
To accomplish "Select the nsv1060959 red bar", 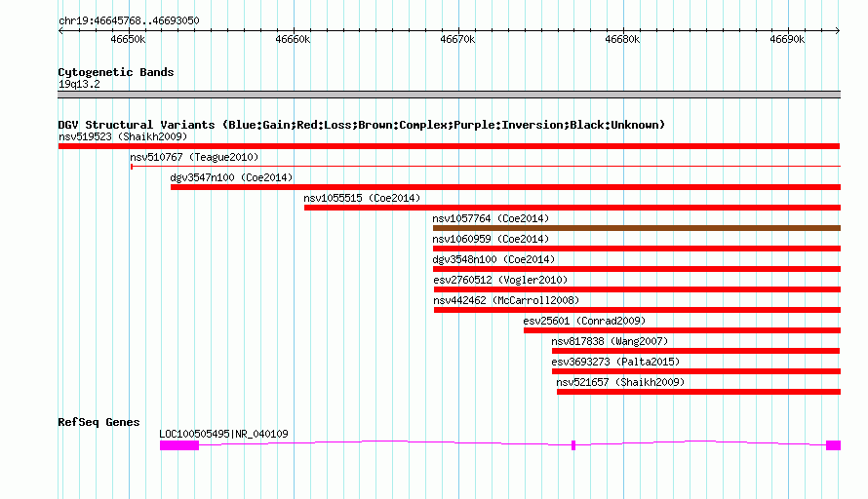I will (x=637, y=249).
